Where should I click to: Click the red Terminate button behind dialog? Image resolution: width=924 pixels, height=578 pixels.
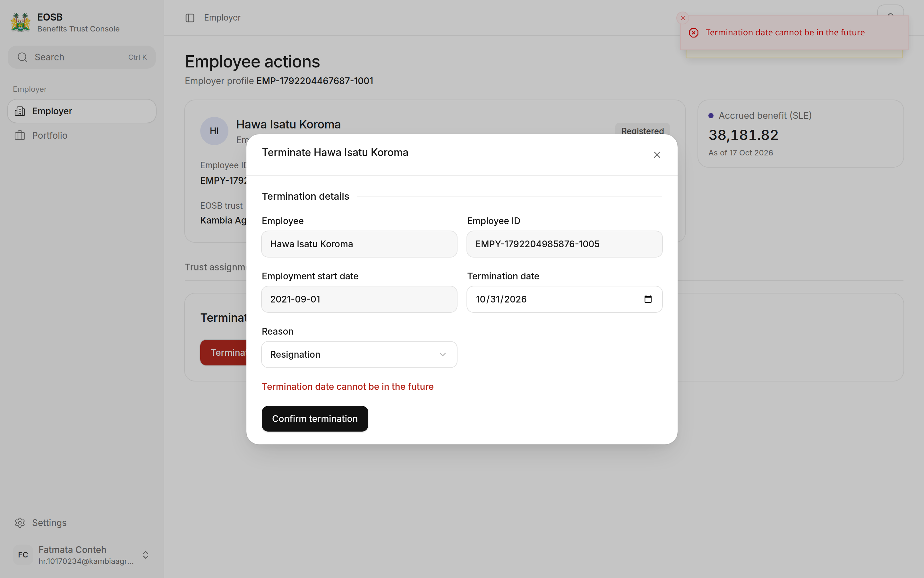point(224,353)
